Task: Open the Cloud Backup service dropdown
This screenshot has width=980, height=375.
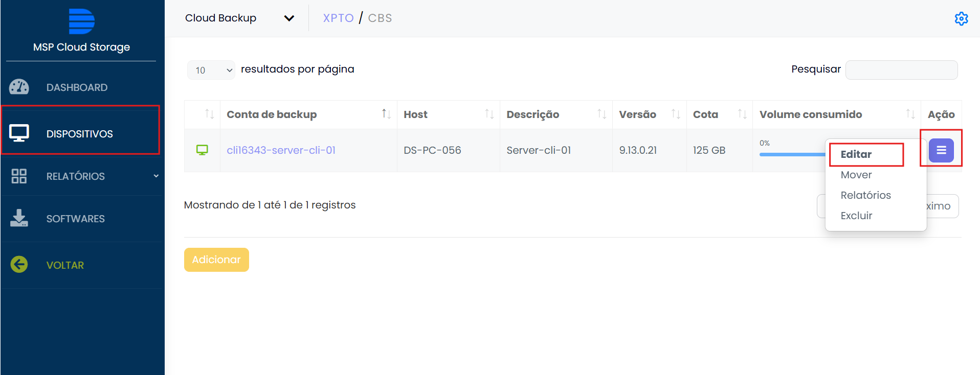Action: pyautogui.click(x=239, y=18)
